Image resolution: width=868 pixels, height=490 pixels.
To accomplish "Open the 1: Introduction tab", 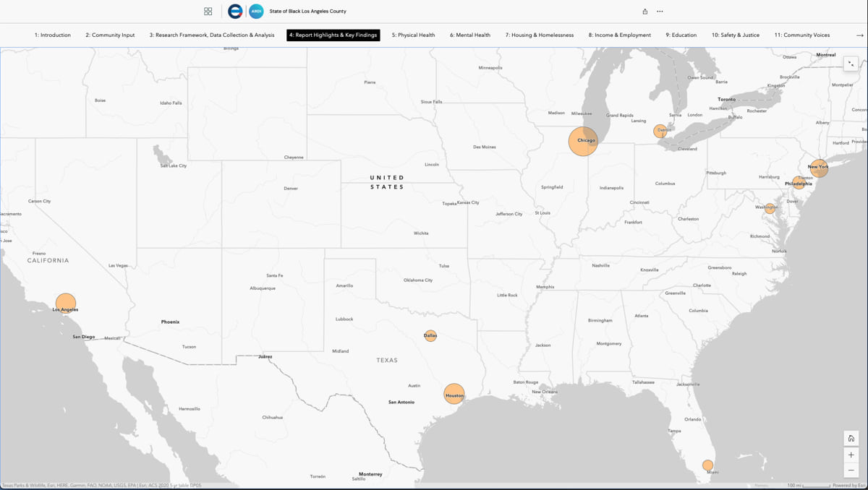I will click(53, 35).
